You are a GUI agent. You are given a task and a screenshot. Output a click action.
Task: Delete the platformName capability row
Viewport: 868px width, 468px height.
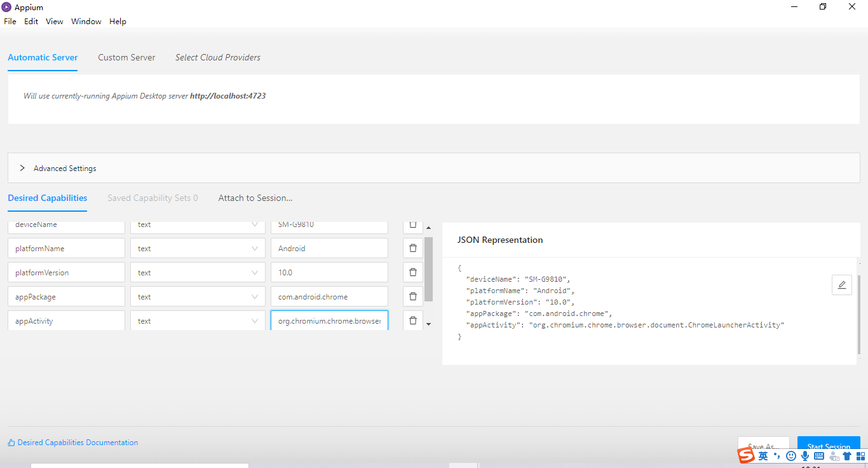click(413, 249)
